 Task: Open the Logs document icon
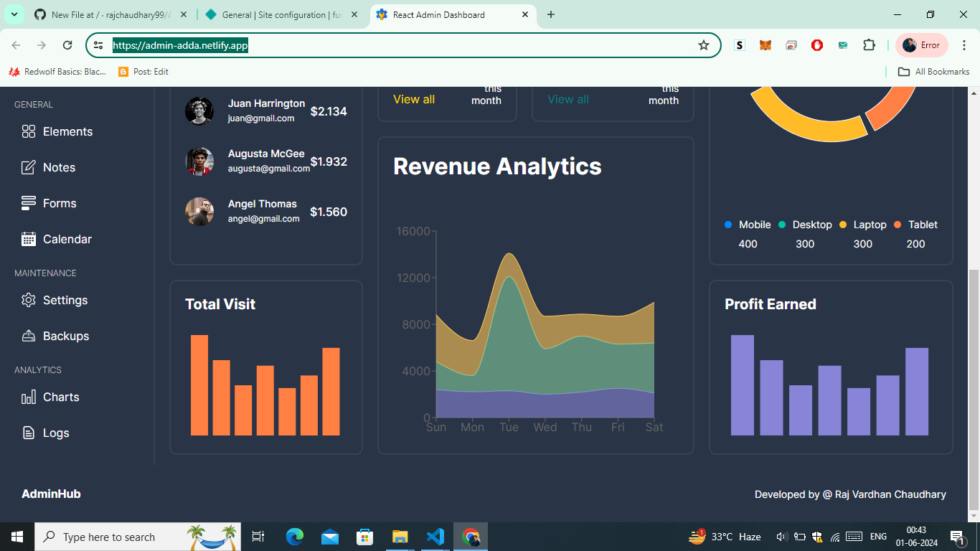29,433
